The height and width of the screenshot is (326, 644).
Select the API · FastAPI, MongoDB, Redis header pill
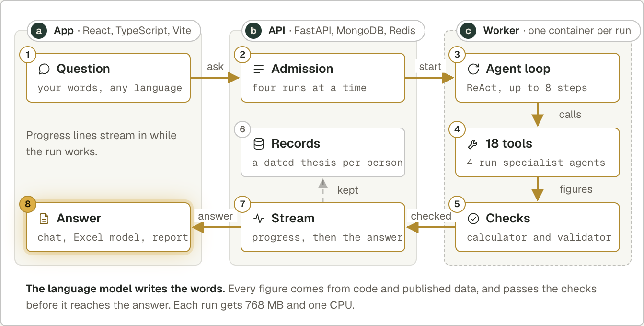[x=333, y=31]
